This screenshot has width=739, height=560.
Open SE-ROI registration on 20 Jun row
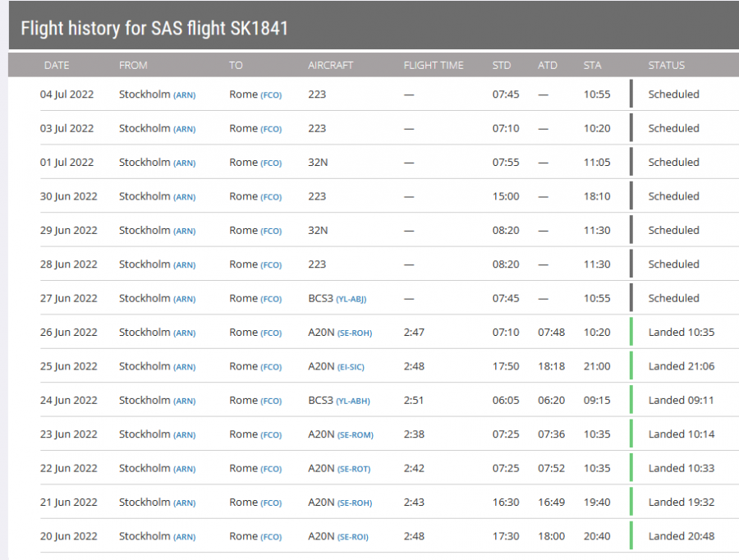click(353, 538)
